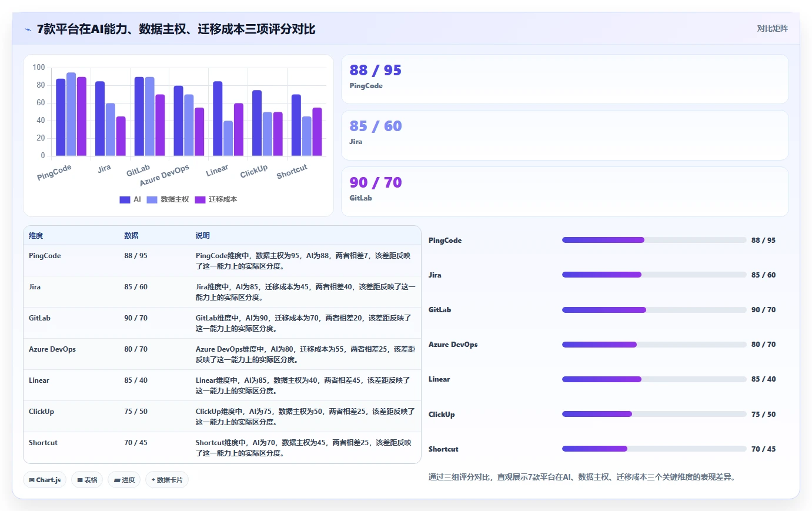Click the Chart.js tag chip

[x=45, y=480]
